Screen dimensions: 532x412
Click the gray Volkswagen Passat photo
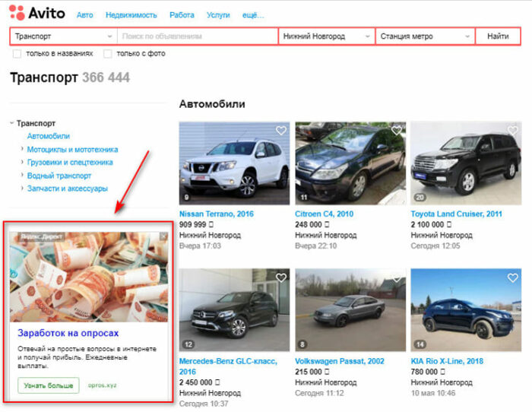pos(350,310)
